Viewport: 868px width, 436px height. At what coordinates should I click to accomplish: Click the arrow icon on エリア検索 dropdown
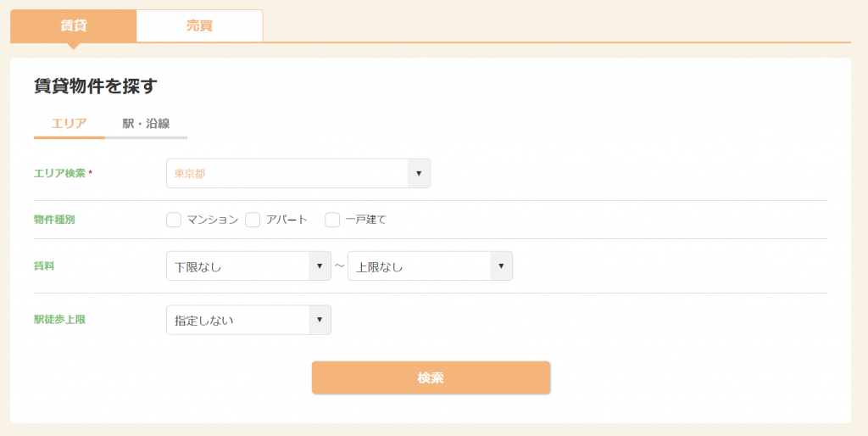(419, 173)
